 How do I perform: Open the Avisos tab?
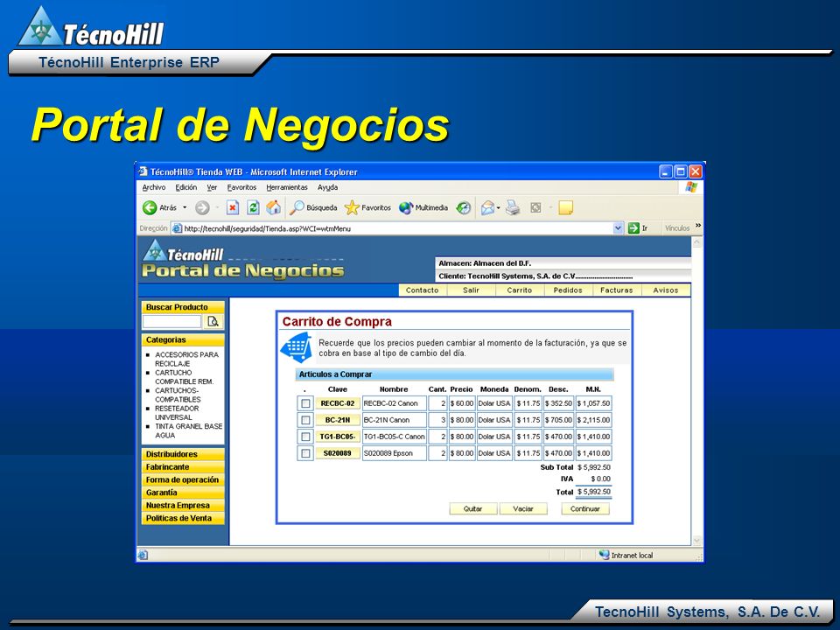pos(666,290)
